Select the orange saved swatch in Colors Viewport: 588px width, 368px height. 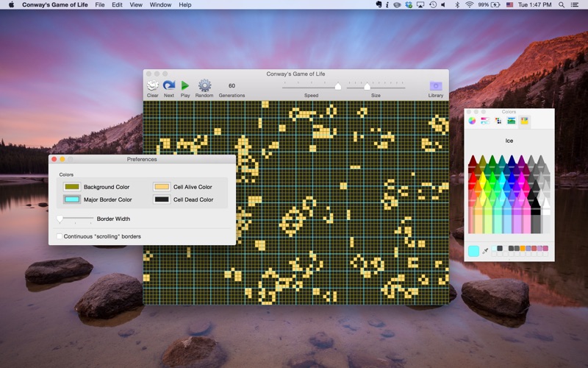click(523, 249)
